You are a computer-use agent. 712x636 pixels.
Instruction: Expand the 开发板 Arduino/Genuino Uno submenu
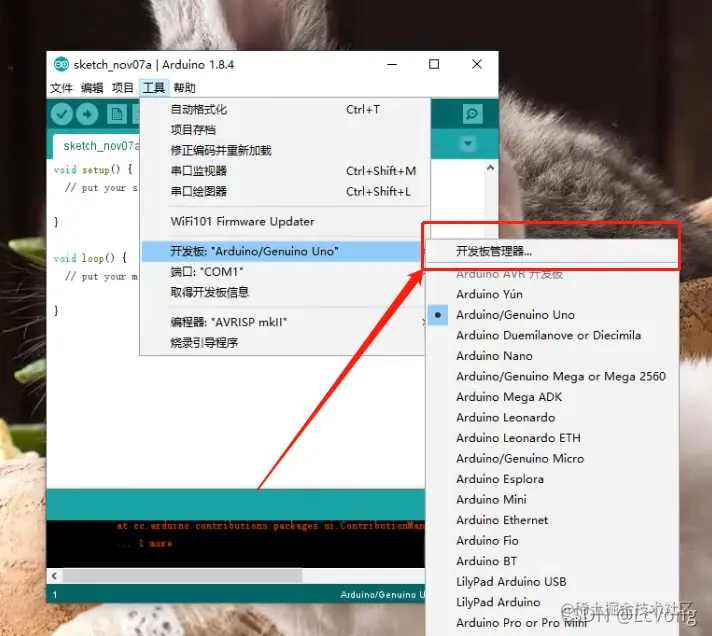tap(283, 251)
